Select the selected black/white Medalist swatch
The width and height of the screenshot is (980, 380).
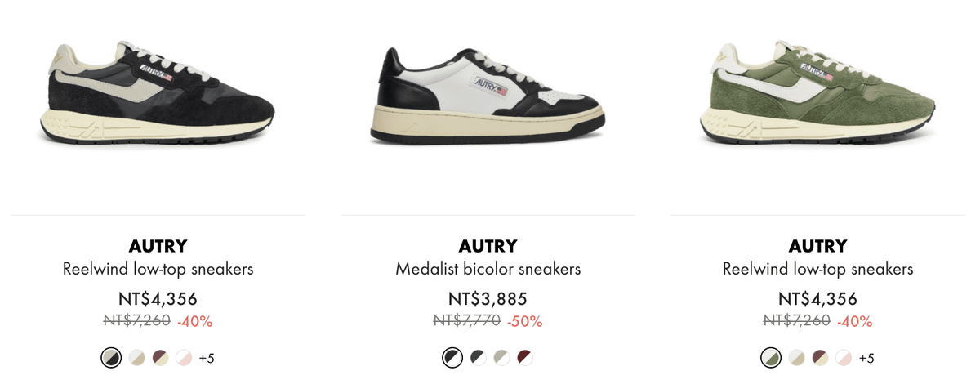click(452, 358)
